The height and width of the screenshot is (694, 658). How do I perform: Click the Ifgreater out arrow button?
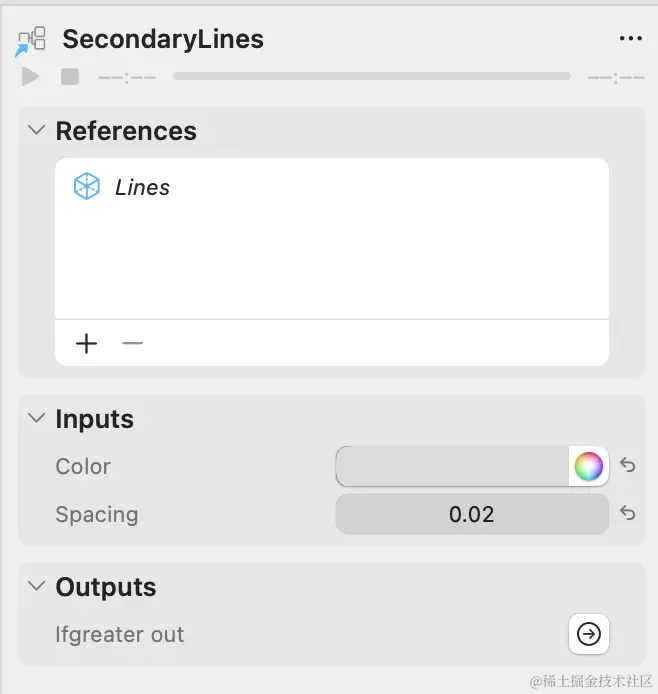589,634
